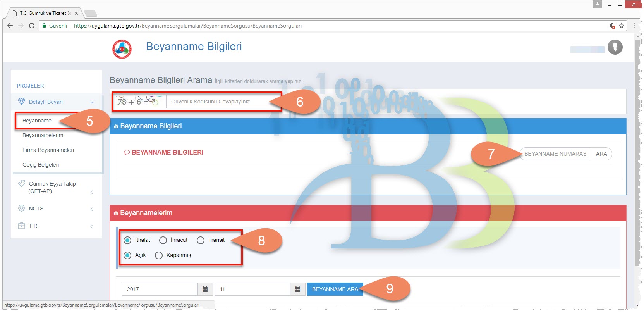The height and width of the screenshot is (312, 644).
Task: Select the İhracat radio button
Action: [163, 240]
